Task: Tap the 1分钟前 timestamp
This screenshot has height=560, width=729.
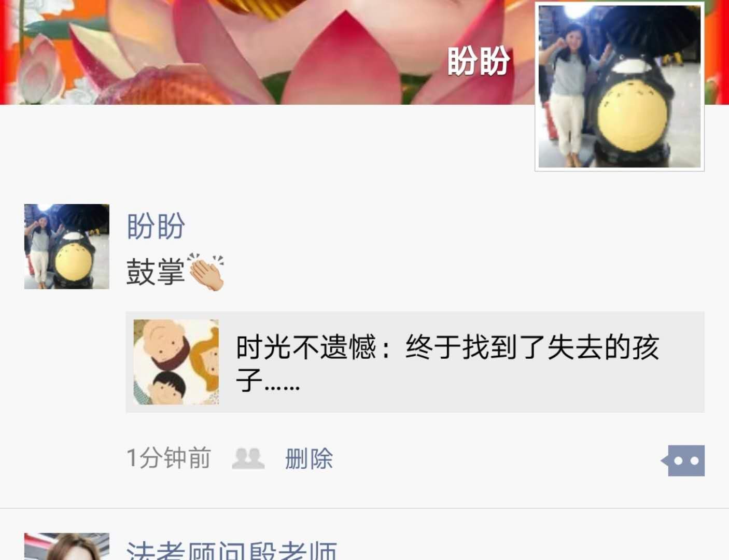Action: tap(169, 458)
